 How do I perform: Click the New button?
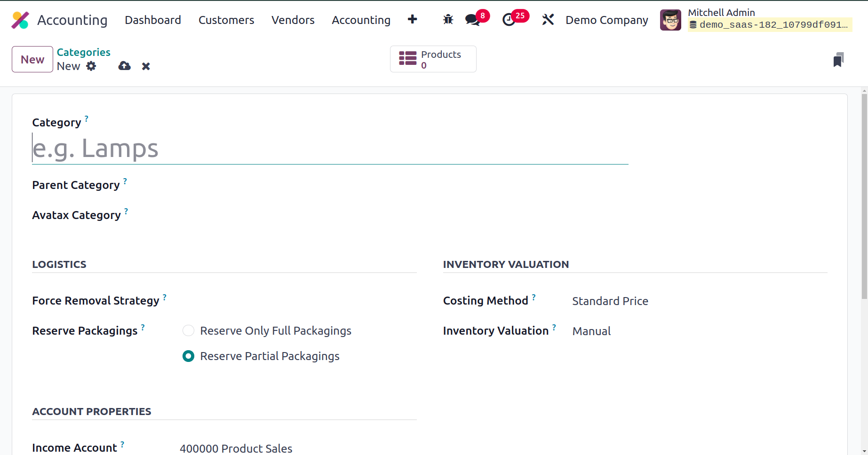click(32, 59)
